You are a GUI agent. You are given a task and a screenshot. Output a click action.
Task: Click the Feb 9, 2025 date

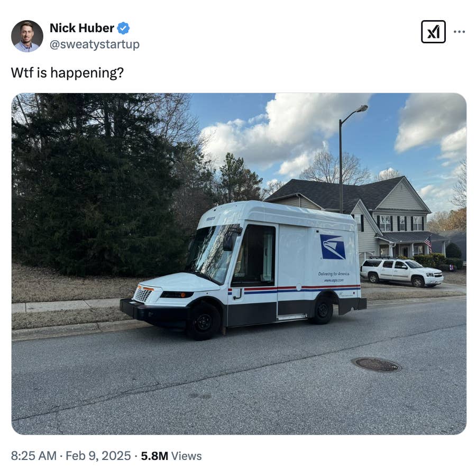click(x=98, y=456)
